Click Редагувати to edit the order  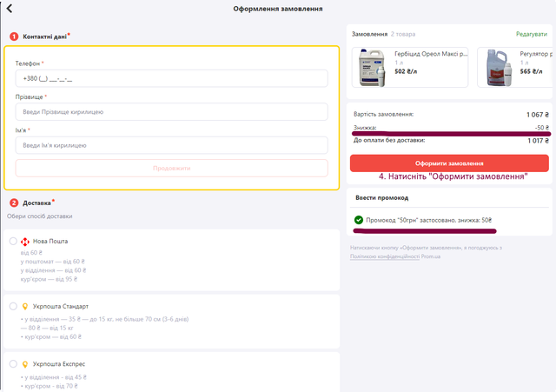click(532, 33)
